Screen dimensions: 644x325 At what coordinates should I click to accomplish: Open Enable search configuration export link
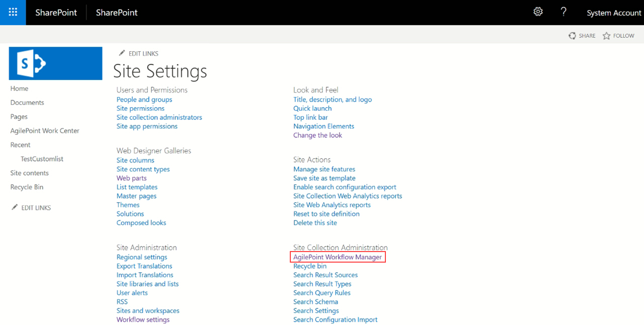(x=345, y=187)
